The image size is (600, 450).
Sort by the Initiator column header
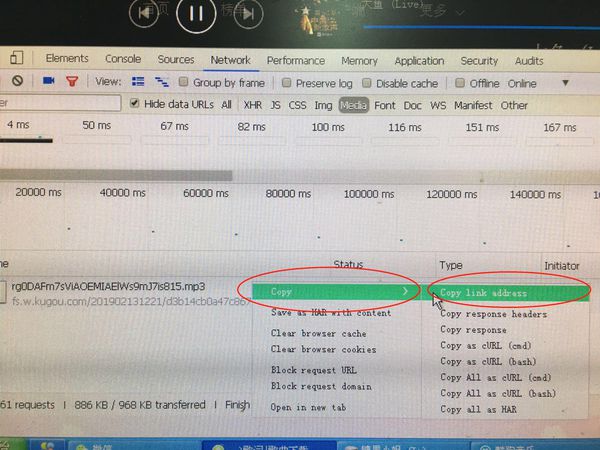click(562, 266)
